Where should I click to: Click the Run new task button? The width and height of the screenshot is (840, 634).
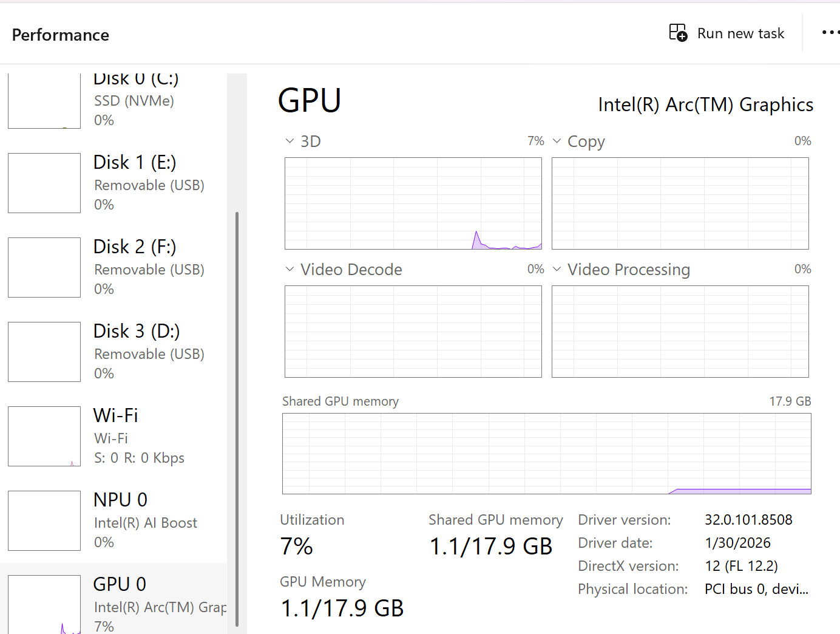point(727,33)
